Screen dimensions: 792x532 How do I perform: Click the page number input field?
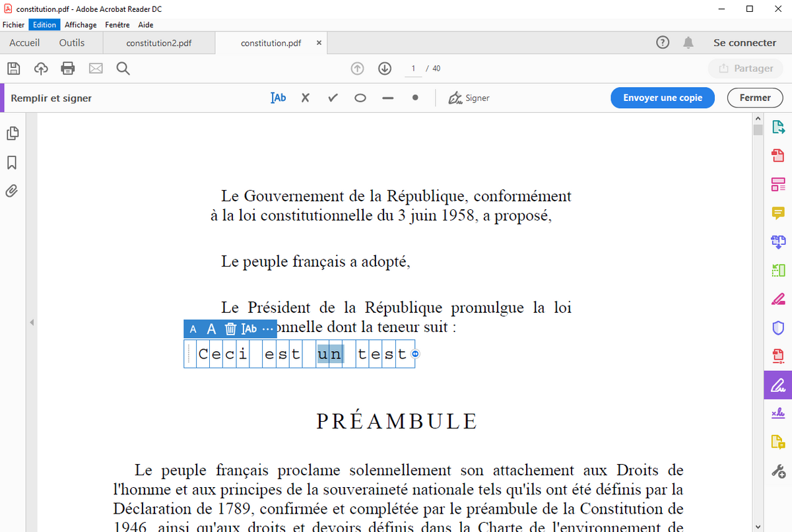pos(413,69)
